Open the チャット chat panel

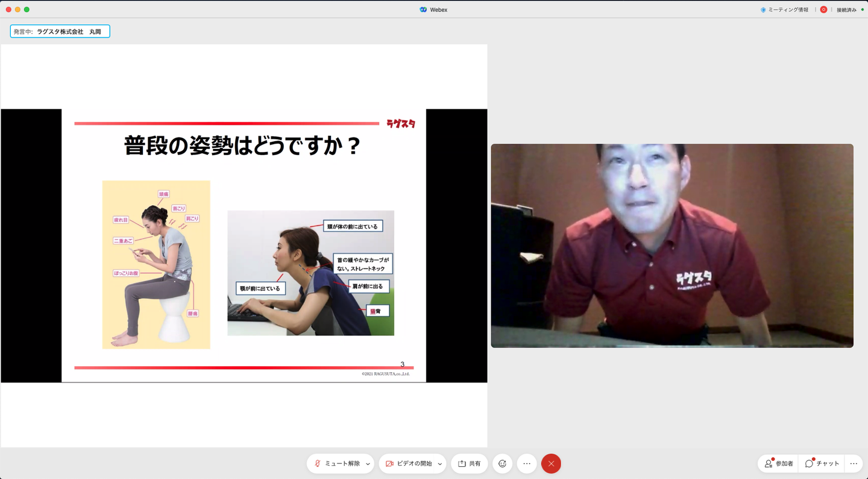[822, 463]
